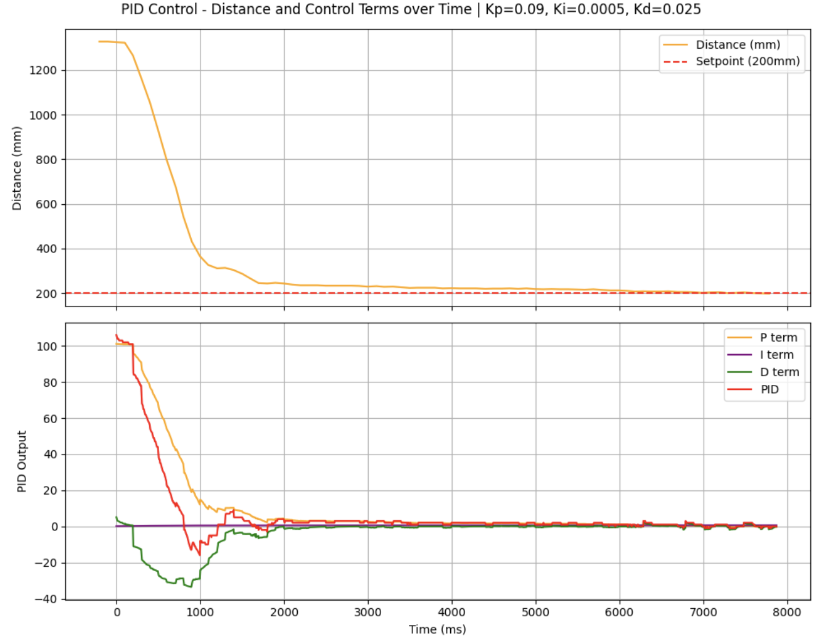Click the −40 tick on PID Output axis

point(46,599)
